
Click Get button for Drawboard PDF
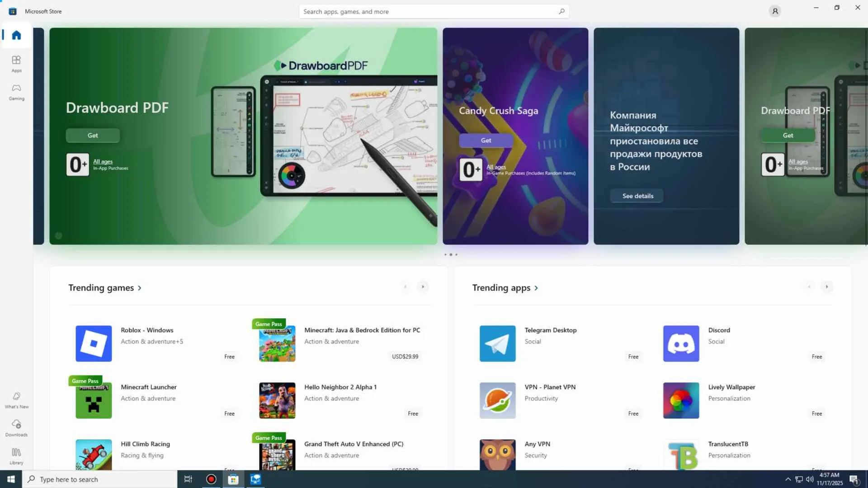(x=93, y=135)
